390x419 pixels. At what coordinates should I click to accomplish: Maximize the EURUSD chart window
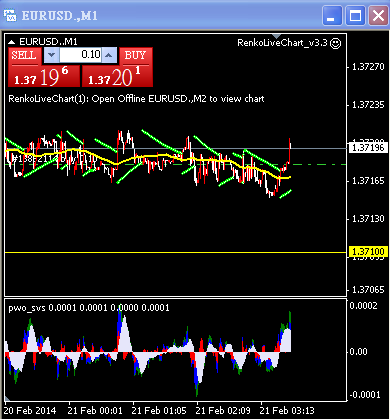point(355,16)
